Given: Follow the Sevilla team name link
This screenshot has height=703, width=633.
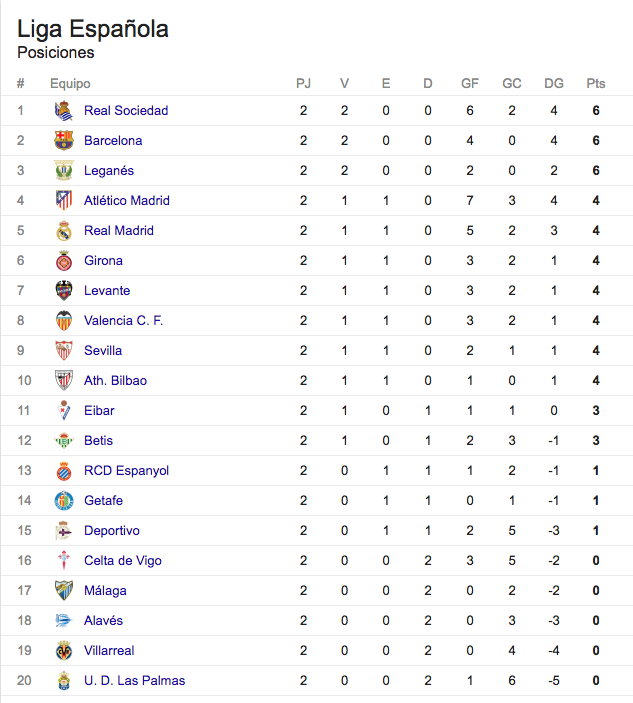Looking at the screenshot, I should [103, 351].
